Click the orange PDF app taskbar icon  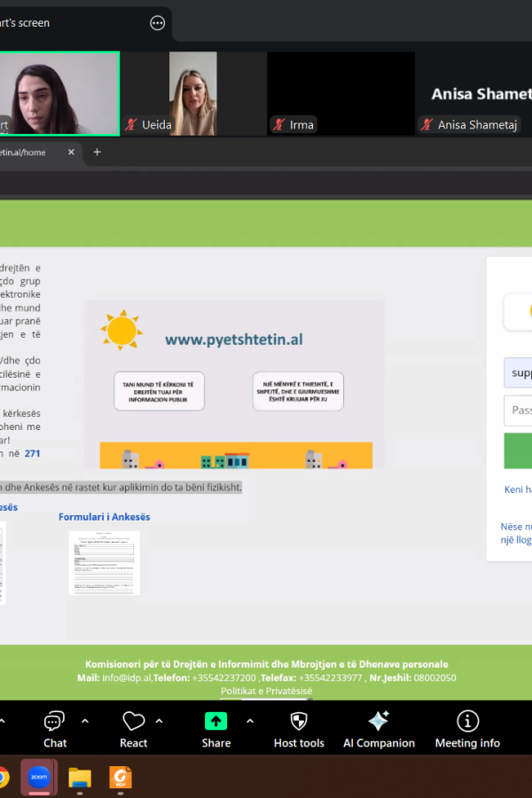[x=120, y=778]
